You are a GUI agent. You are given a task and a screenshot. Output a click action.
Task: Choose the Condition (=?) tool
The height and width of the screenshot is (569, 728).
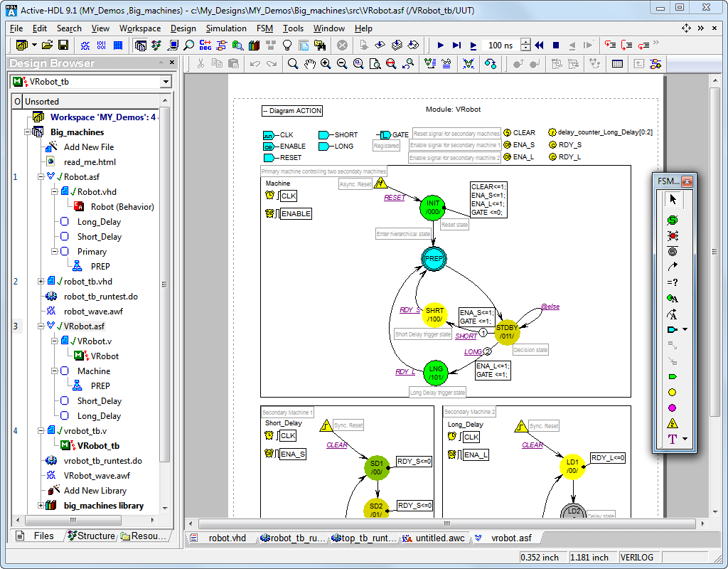click(672, 282)
